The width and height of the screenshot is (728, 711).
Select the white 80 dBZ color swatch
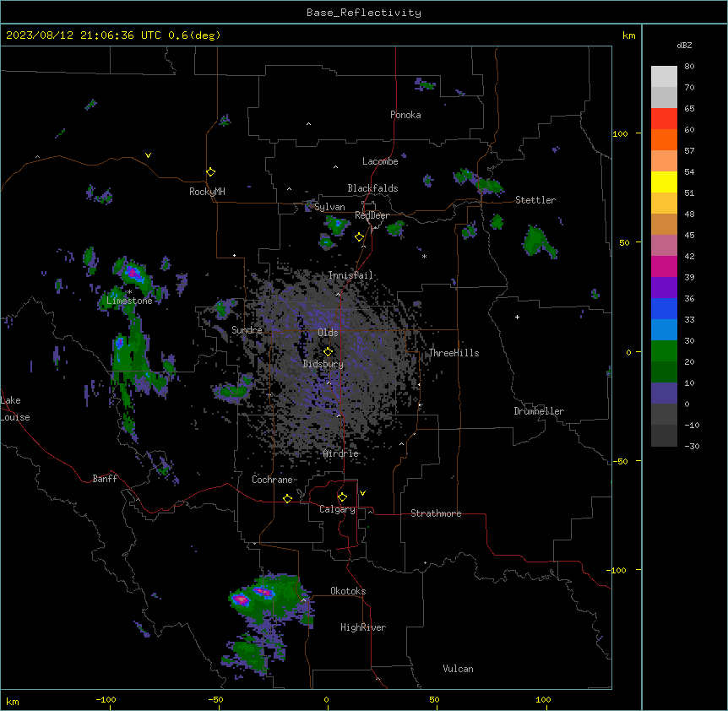(x=664, y=77)
